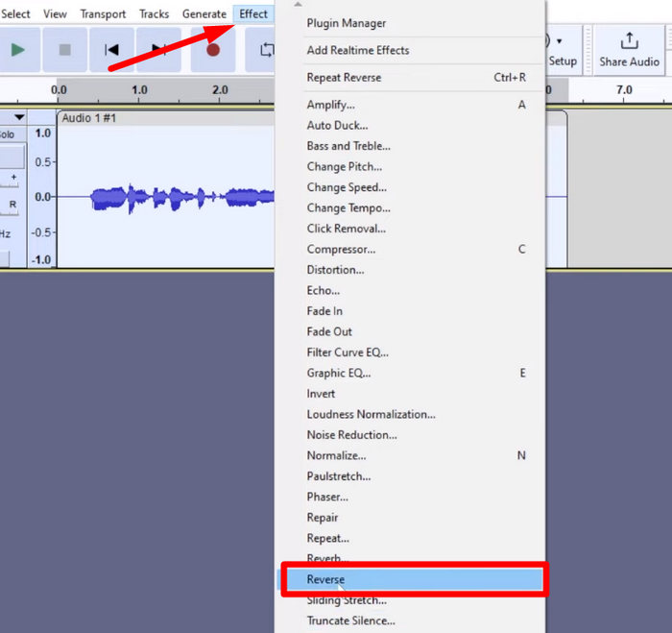Choose the Amplify... effect
The height and width of the screenshot is (633, 672).
[410, 105]
